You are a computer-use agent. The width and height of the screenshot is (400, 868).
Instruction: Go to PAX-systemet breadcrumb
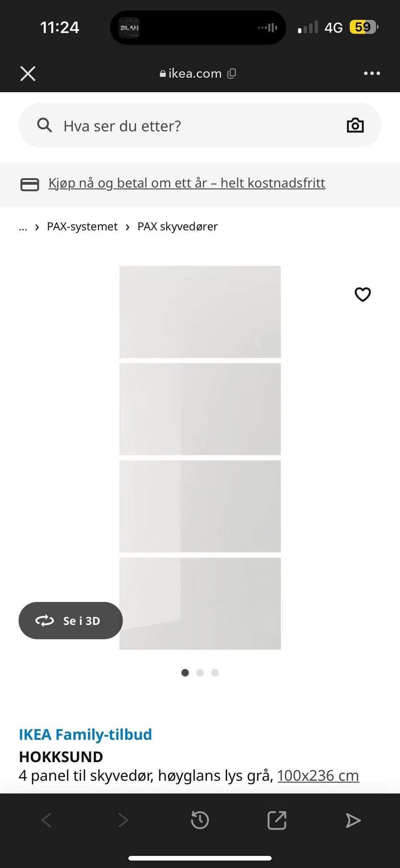coord(82,226)
